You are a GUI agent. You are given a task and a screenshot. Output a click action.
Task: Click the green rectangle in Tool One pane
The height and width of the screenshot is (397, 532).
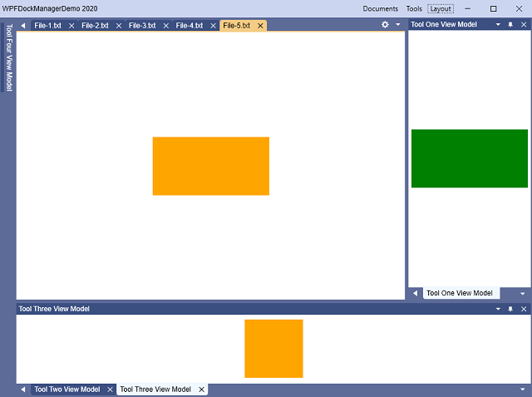tap(470, 158)
